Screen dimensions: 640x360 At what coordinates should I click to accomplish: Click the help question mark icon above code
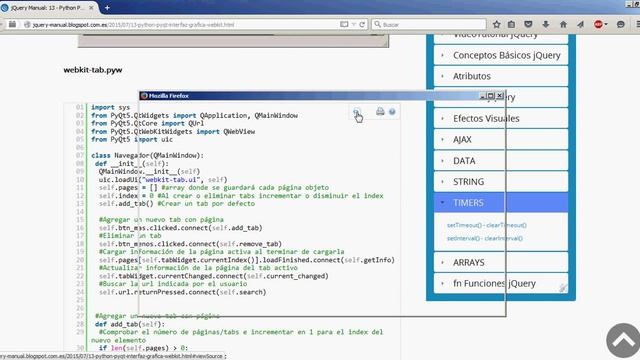coord(392,112)
